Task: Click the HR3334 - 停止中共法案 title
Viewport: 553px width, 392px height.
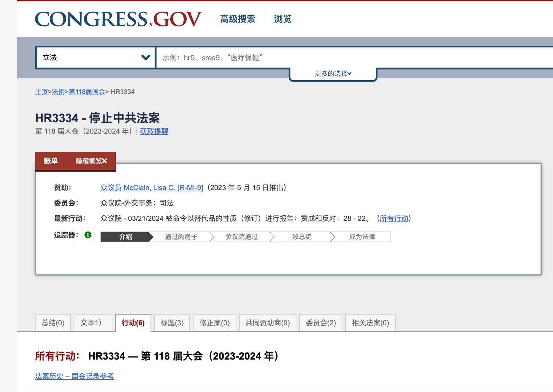Action: 97,118
